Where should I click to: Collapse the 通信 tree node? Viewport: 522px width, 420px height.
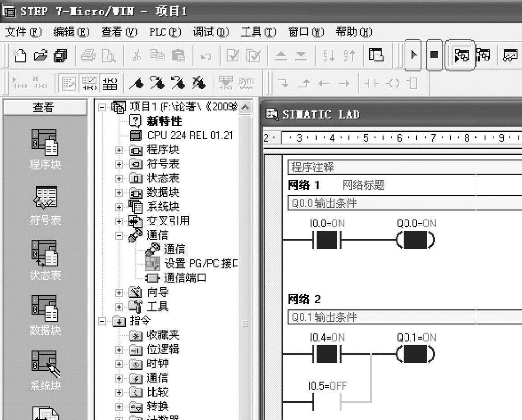[x=119, y=236]
